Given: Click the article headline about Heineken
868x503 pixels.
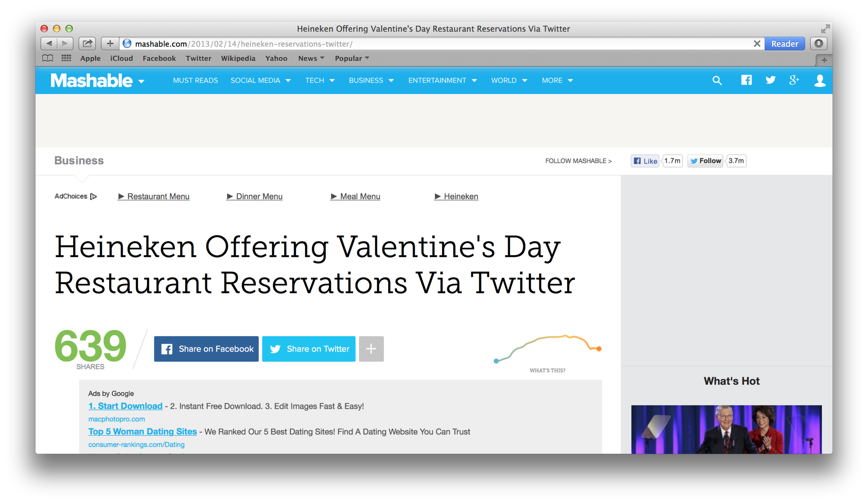Looking at the screenshot, I should coord(315,265).
